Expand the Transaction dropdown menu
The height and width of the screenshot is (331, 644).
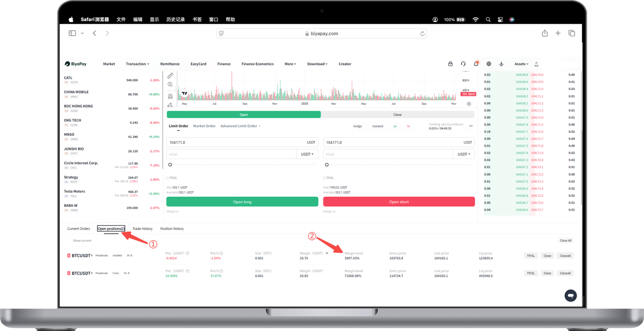(x=137, y=64)
